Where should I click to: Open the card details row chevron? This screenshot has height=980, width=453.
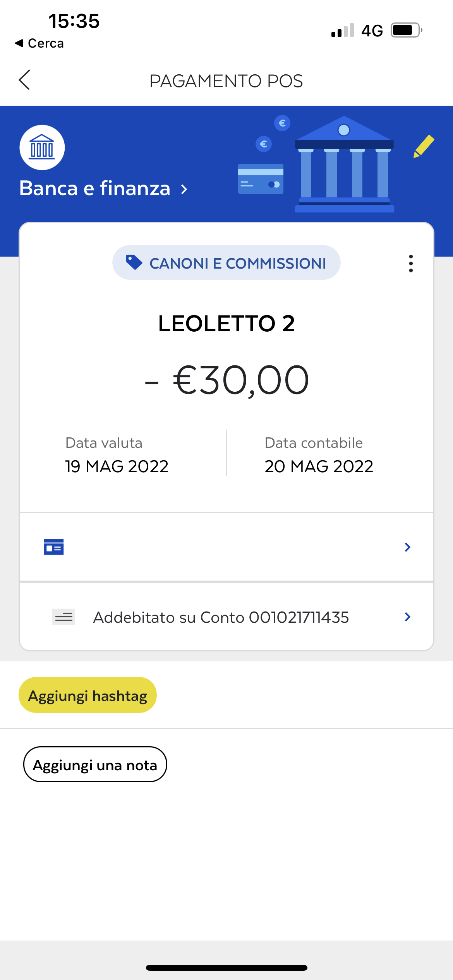pyautogui.click(x=407, y=547)
